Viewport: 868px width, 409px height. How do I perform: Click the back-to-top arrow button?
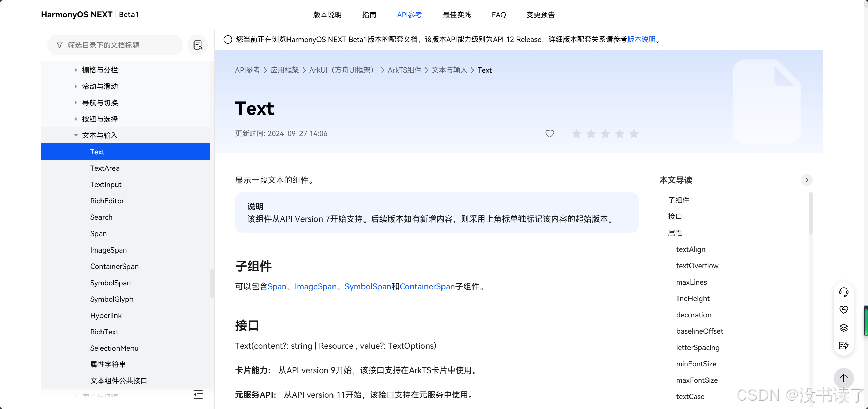843,378
